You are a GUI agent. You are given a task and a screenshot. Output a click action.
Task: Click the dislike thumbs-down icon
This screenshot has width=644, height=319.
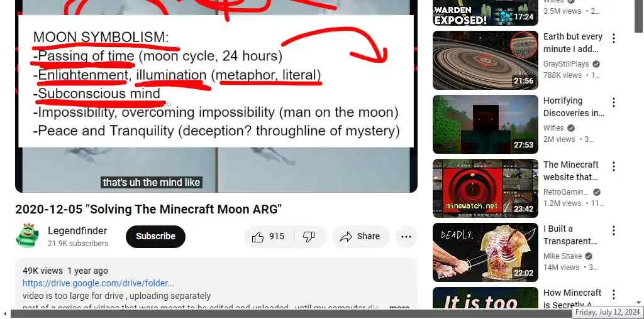tap(308, 237)
